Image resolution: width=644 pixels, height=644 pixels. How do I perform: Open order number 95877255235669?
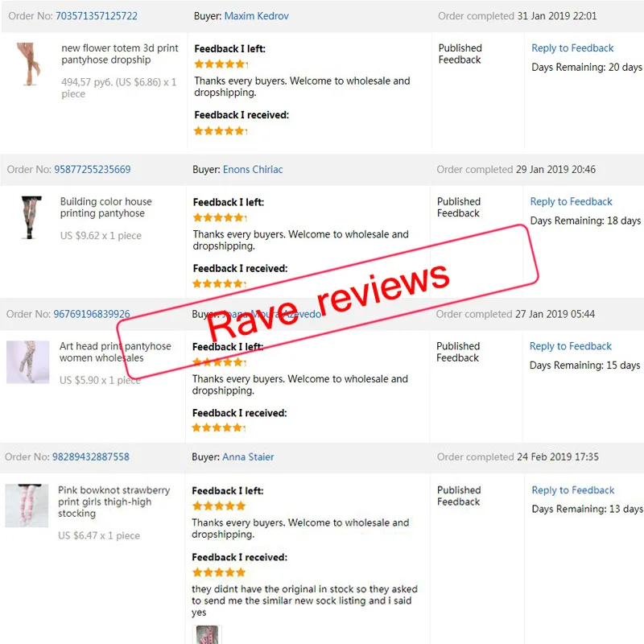tap(93, 169)
